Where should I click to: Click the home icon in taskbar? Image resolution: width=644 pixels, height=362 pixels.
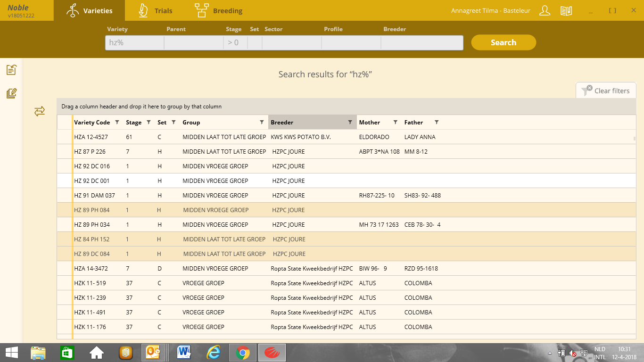click(x=97, y=352)
